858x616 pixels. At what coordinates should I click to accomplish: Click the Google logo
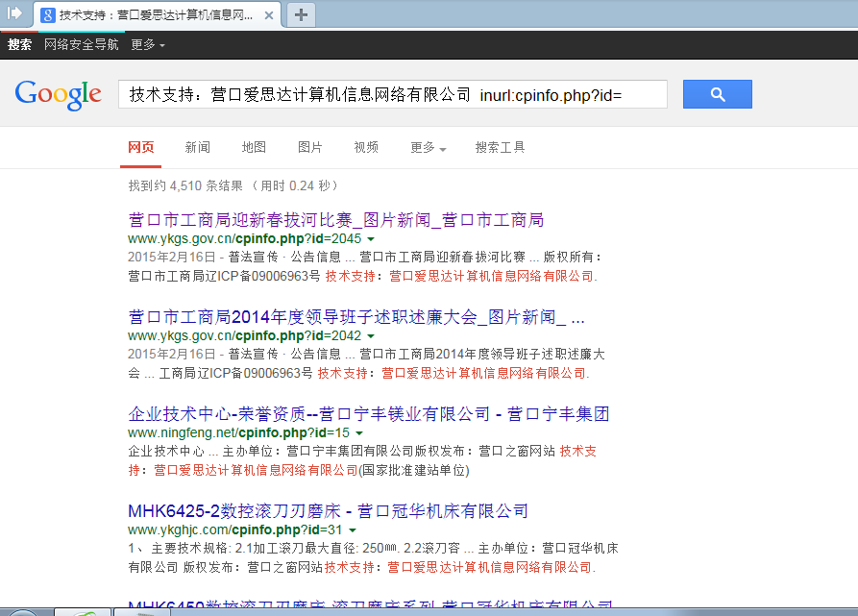tap(58, 95)
